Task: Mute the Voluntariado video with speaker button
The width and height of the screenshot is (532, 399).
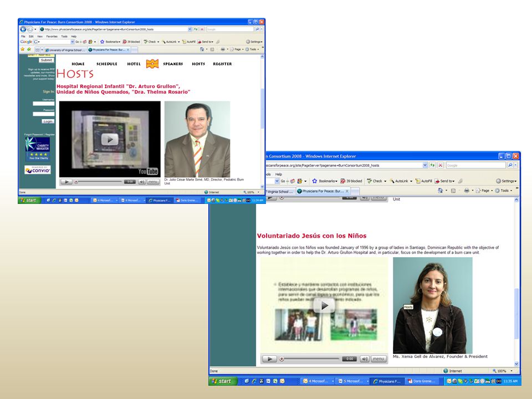Action: [365, 359]
